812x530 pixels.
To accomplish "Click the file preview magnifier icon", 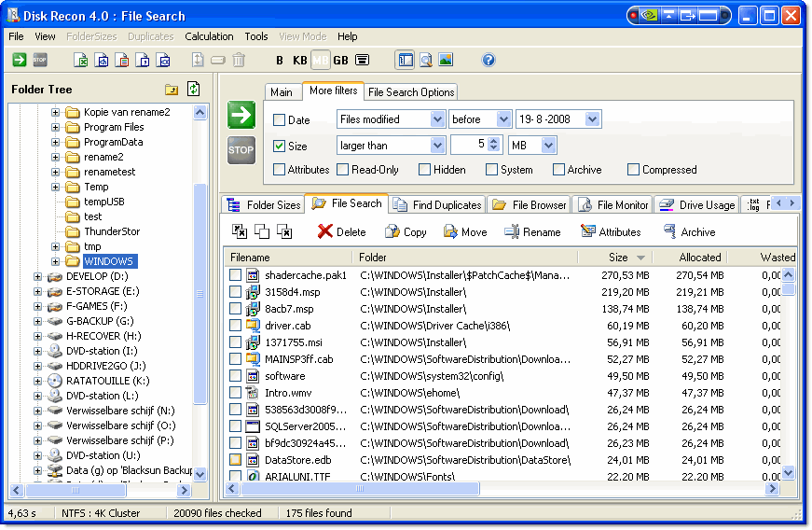I will (x=426, y=60).
